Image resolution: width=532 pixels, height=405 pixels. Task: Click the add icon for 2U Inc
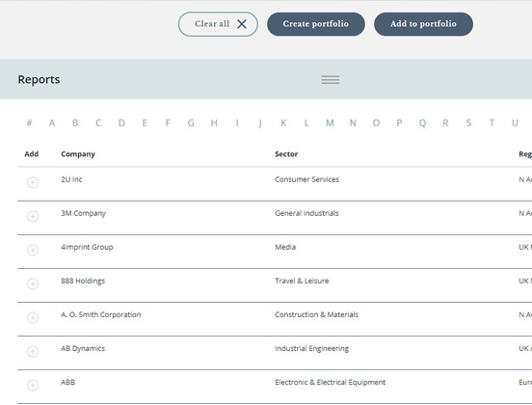click(33, 182)
